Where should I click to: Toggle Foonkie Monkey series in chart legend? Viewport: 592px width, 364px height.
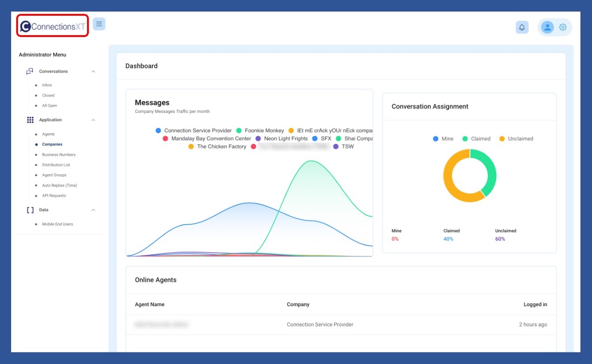coord(260,131)
